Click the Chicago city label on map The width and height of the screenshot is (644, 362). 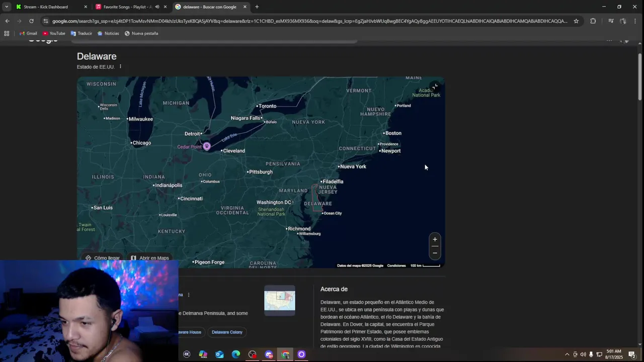tap(142, 143)
